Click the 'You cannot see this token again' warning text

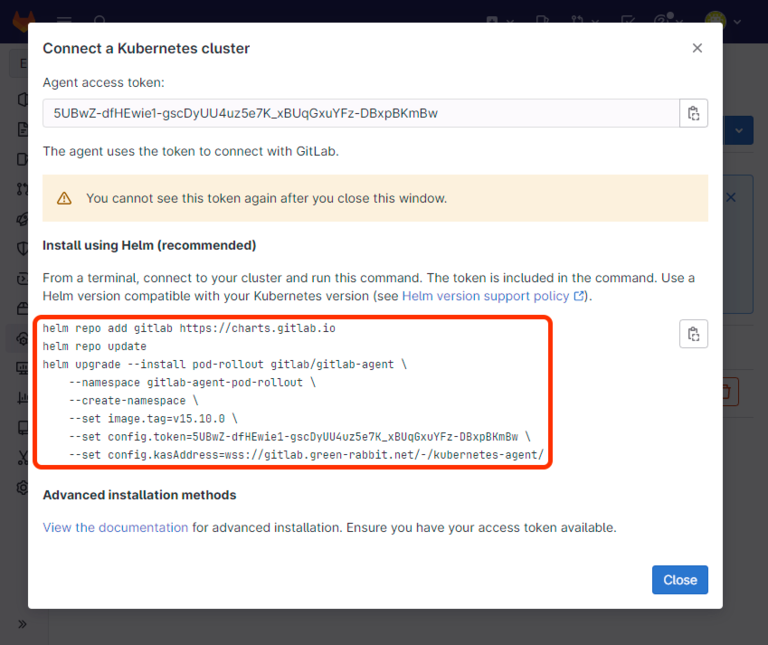266,198
